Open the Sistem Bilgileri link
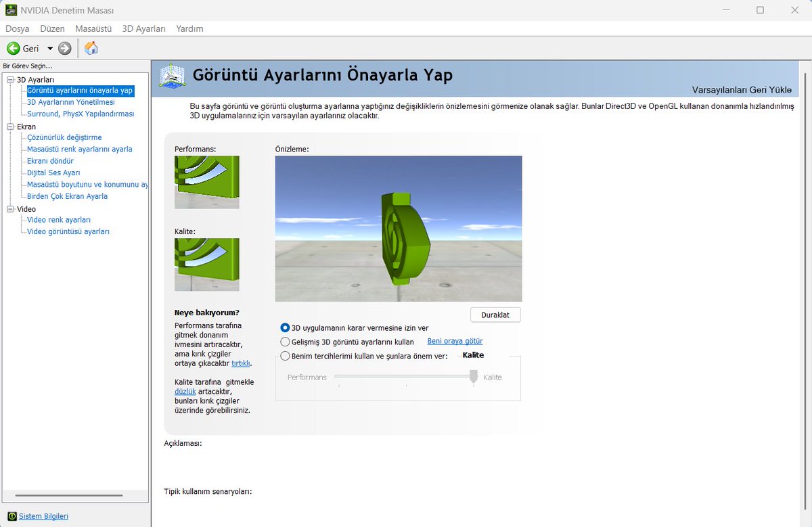The height and width of the screenshot is (527, 812). [x=43, y=516]
